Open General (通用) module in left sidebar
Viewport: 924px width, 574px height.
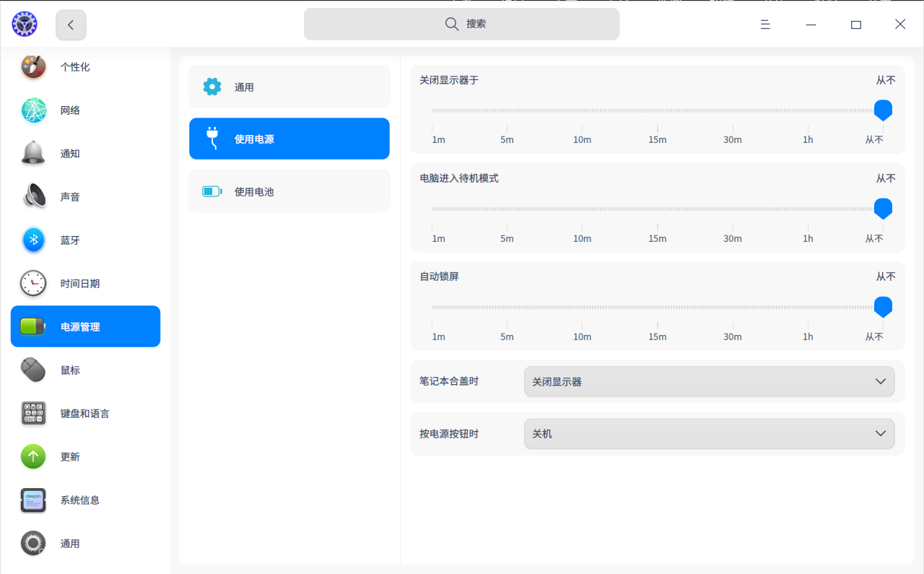coord(85,544)
